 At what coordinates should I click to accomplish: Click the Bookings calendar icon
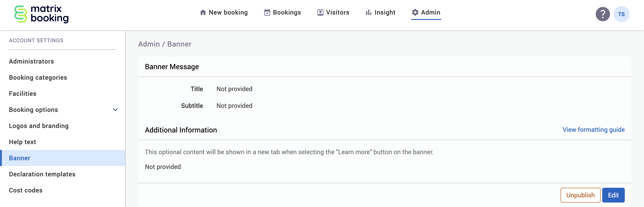267,13
